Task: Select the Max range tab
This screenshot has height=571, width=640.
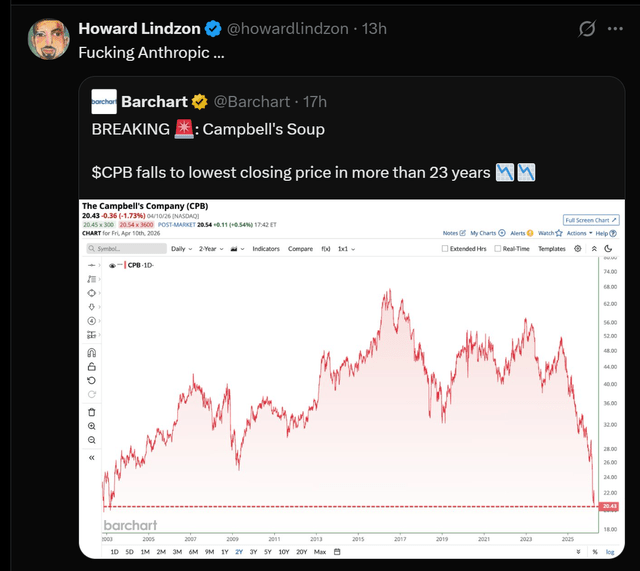Action: (320, 551)
